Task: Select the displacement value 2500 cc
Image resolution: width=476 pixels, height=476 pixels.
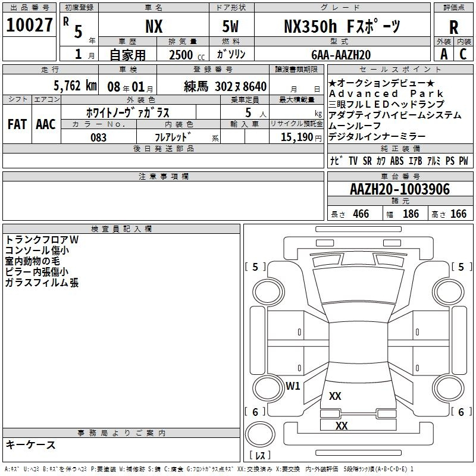Action: 187,55
